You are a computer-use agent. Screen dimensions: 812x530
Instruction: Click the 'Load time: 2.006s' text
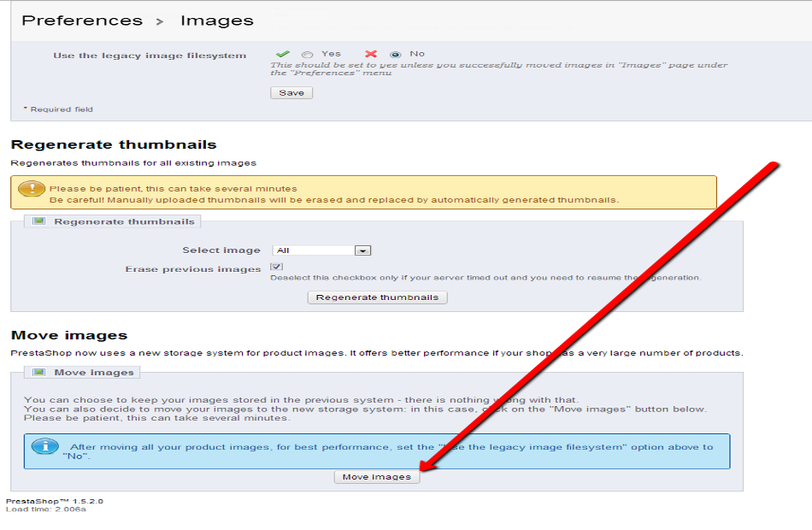46,509
